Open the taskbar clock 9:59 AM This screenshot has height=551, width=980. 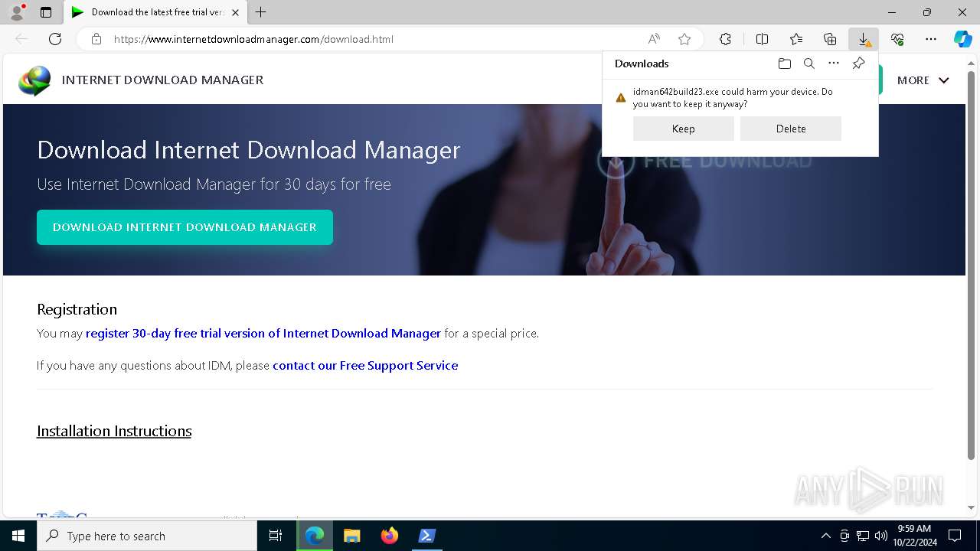[x=913, y=536]
